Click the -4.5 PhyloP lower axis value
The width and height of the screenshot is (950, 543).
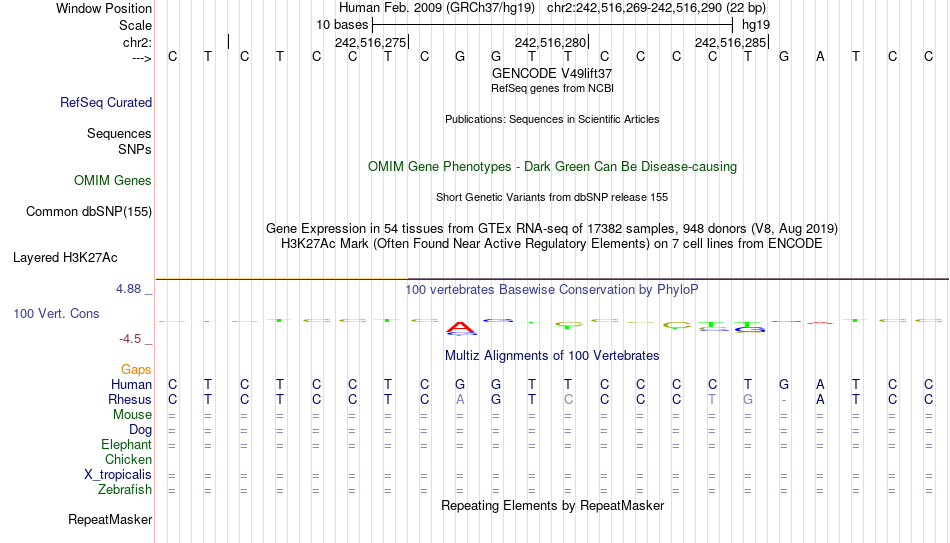(130, 339)
